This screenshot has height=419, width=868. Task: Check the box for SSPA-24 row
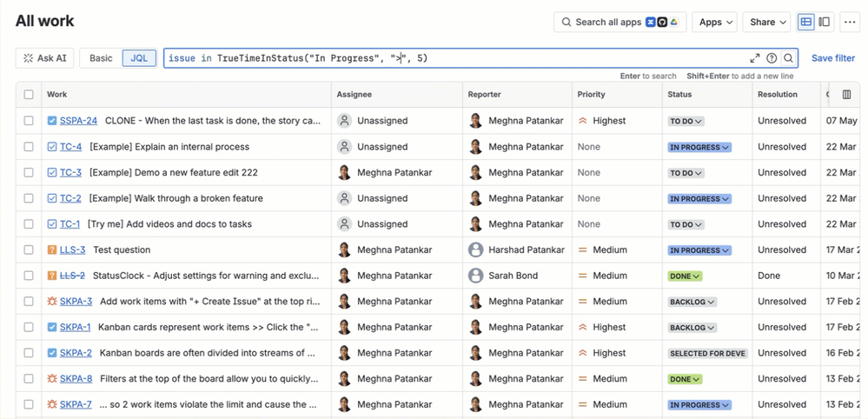[29, 121]
